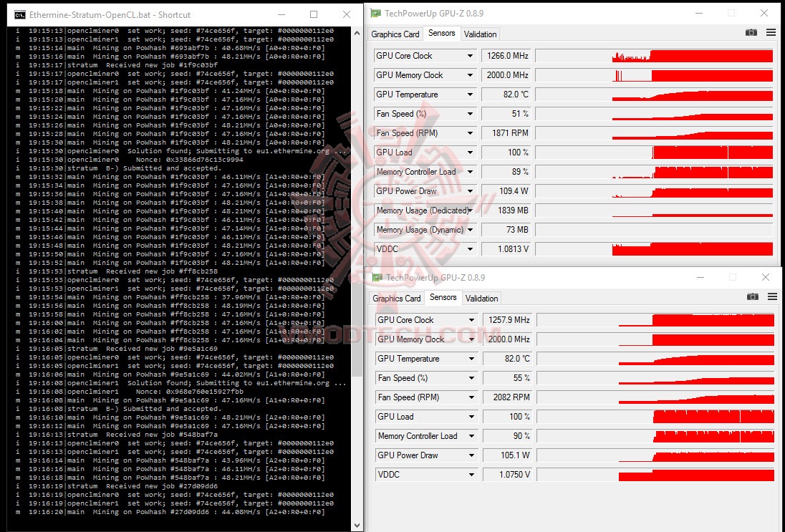Click the GPU-Z app icon in top window title bar

375,14
